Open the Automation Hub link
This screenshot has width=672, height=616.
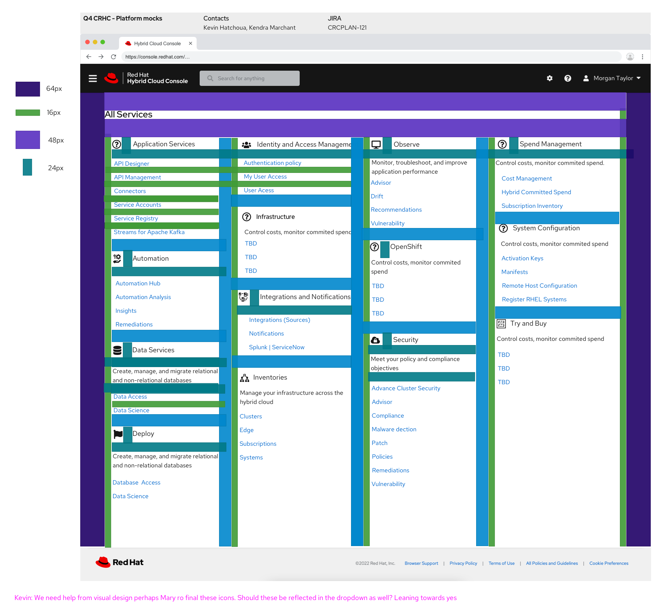138,283
